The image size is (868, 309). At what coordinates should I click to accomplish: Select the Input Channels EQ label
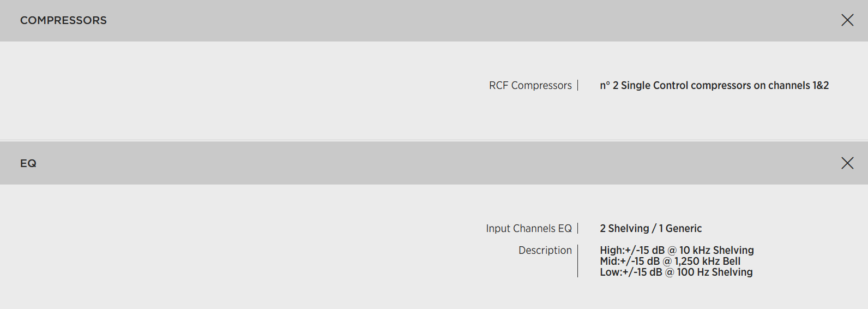pyautogui.click(x=528, y=229)
